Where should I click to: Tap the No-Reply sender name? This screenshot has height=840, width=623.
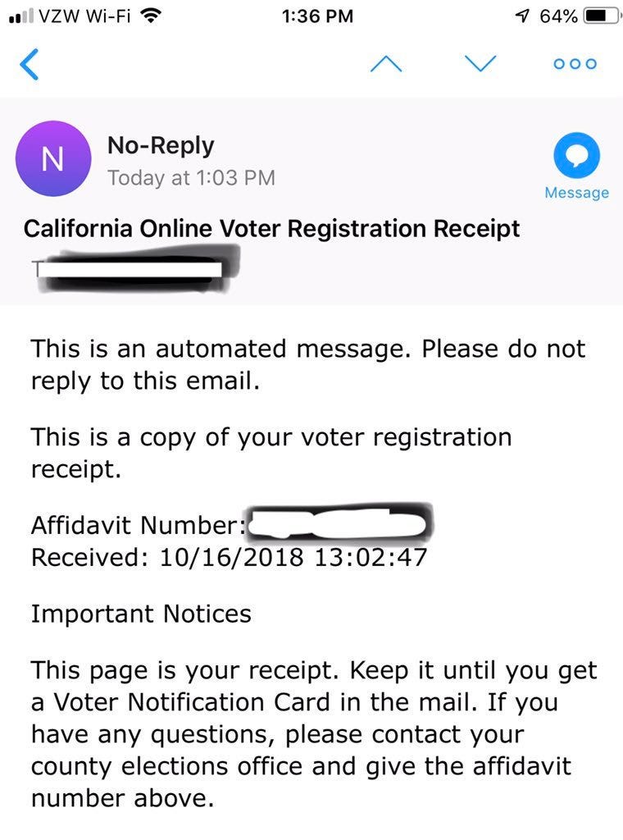pos(161,146)
